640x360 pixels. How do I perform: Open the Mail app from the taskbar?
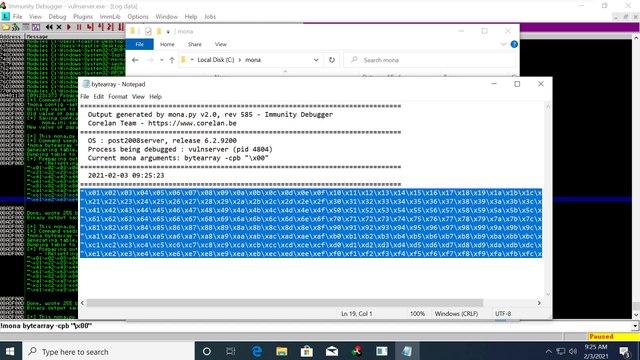(332, 351)
